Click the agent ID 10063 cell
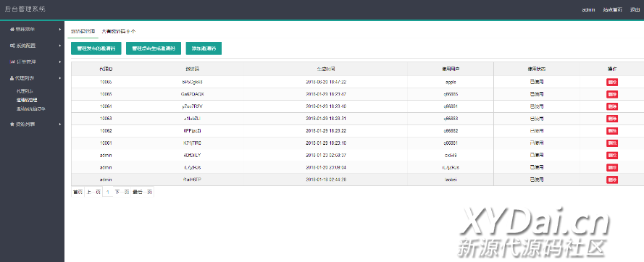Viewport: 644px width, 262px height. (106, 119)
